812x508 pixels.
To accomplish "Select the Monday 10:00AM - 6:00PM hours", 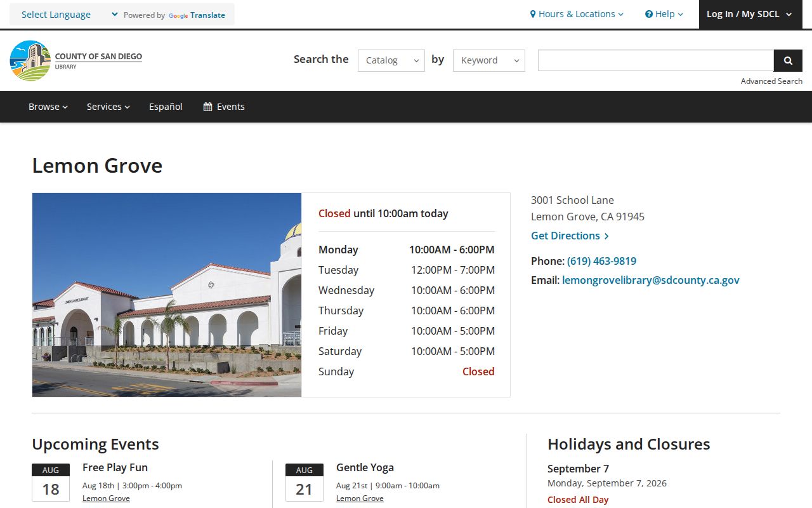I will 406,250.
